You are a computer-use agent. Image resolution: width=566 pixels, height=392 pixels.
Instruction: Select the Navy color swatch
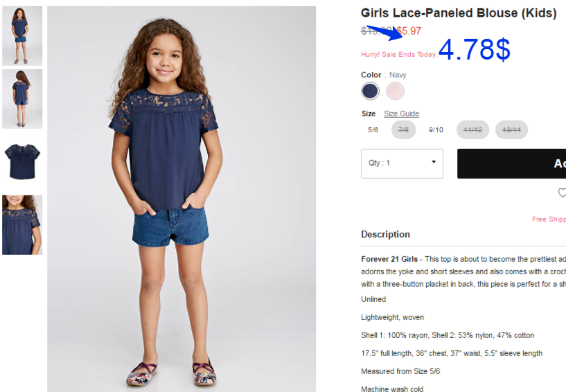[x=370, y=91]
